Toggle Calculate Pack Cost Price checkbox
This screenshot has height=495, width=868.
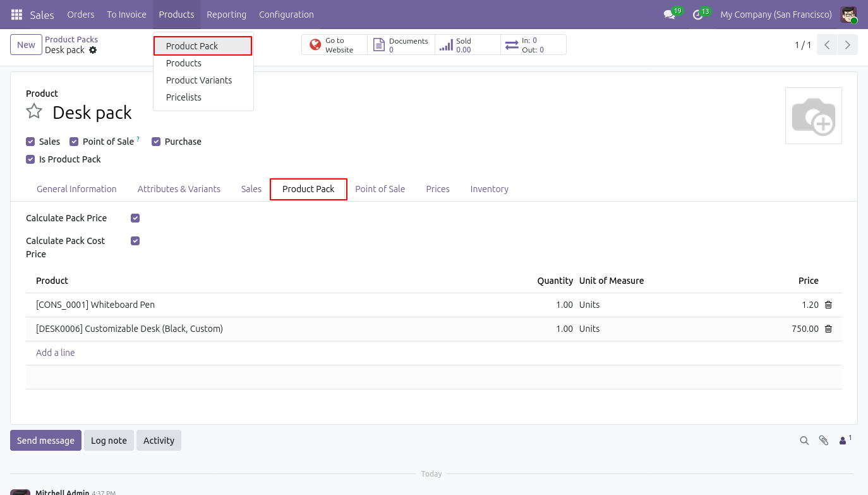point(135,241)
